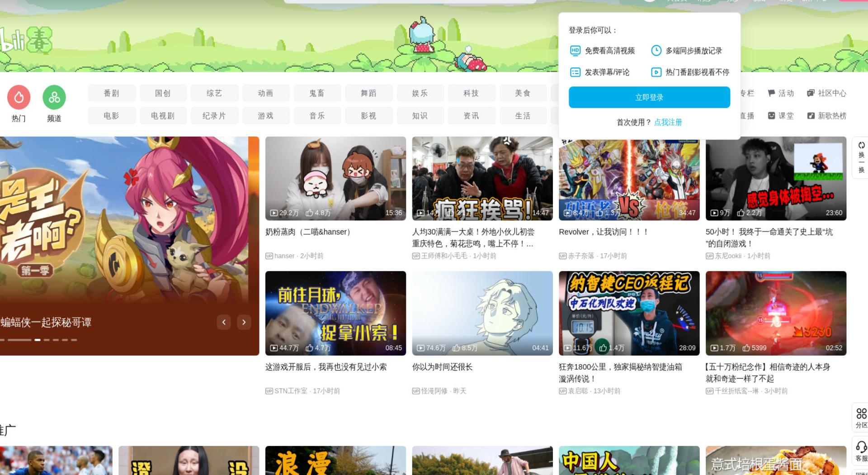Open uploader 袁启聪
Viewport: 868px width, 475px height.
point(578,391)
